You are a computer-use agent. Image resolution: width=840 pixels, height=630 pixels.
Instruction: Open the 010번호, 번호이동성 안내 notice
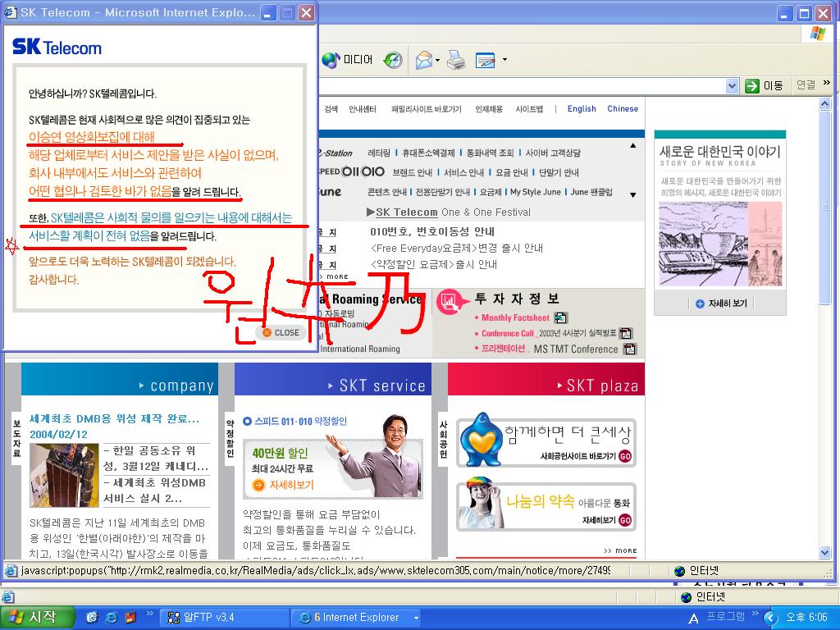432,232
